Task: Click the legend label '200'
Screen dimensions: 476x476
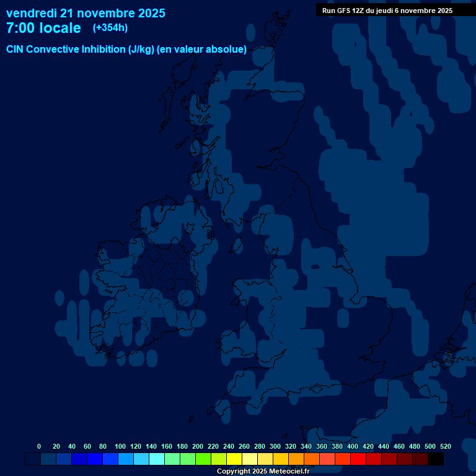Action: pyautogui.click(x=198, y=446)
